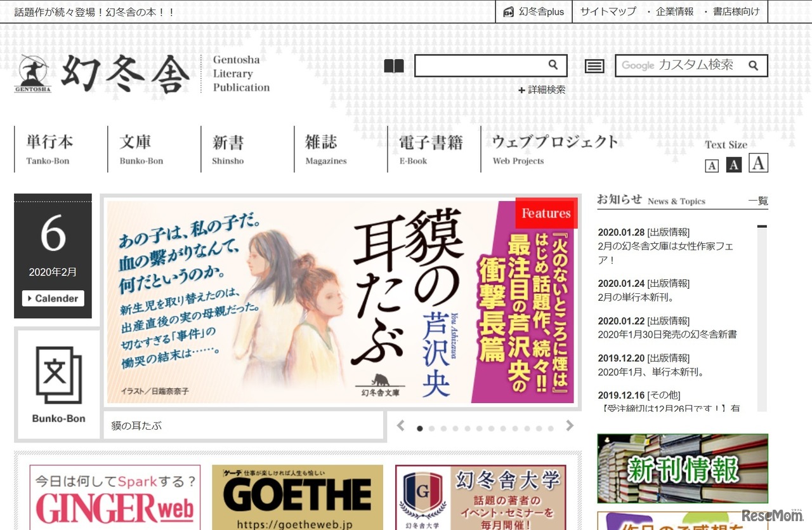
Task: Open 企業情報 link
Action: pos(675,11)
